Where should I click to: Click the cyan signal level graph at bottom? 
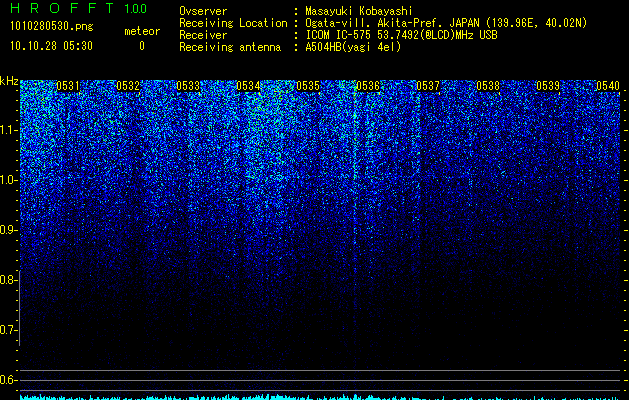pos(320,397)
